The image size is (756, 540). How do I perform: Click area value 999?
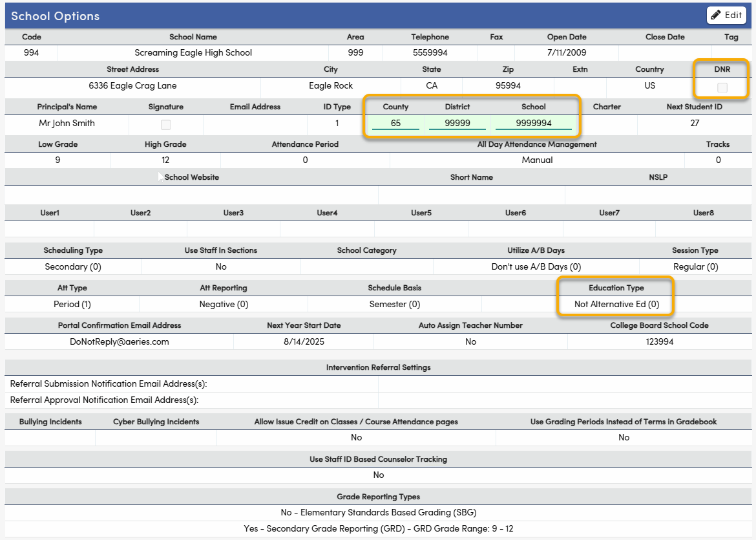pyautogui.click(x=355, y=52)
